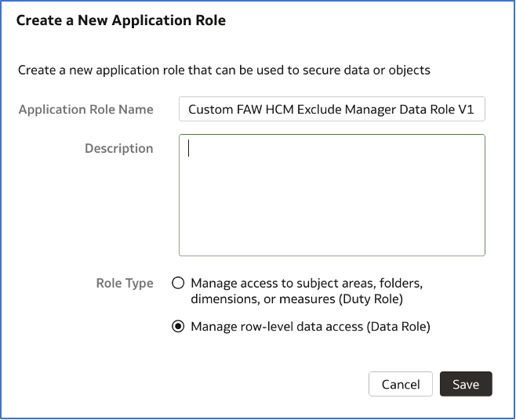Viewport: 516px width, 420px height.
Task: Click the 'Description' field label
Action: tap(118, 148)
